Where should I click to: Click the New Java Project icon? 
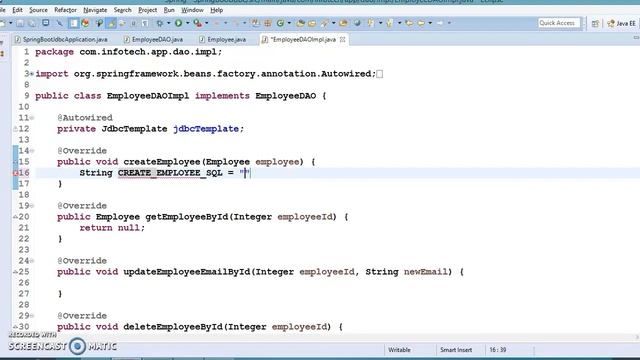pos(255,23)
